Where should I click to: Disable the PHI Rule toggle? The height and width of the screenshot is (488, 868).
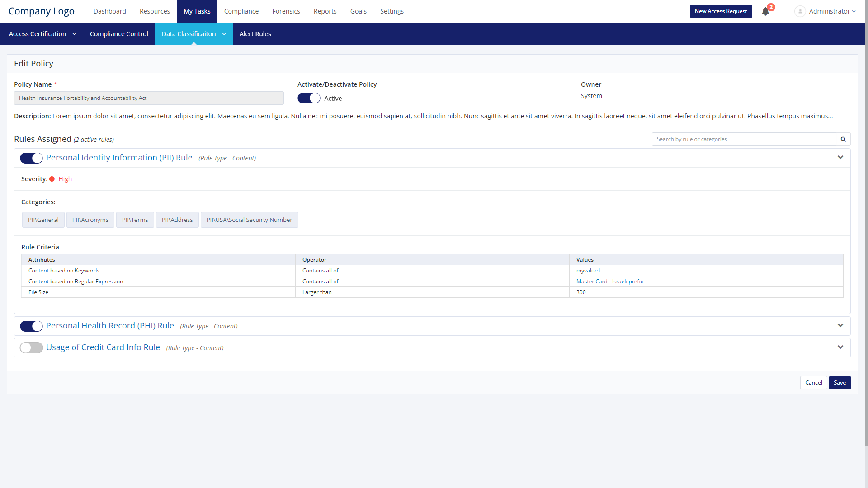[x=31, y=326]
